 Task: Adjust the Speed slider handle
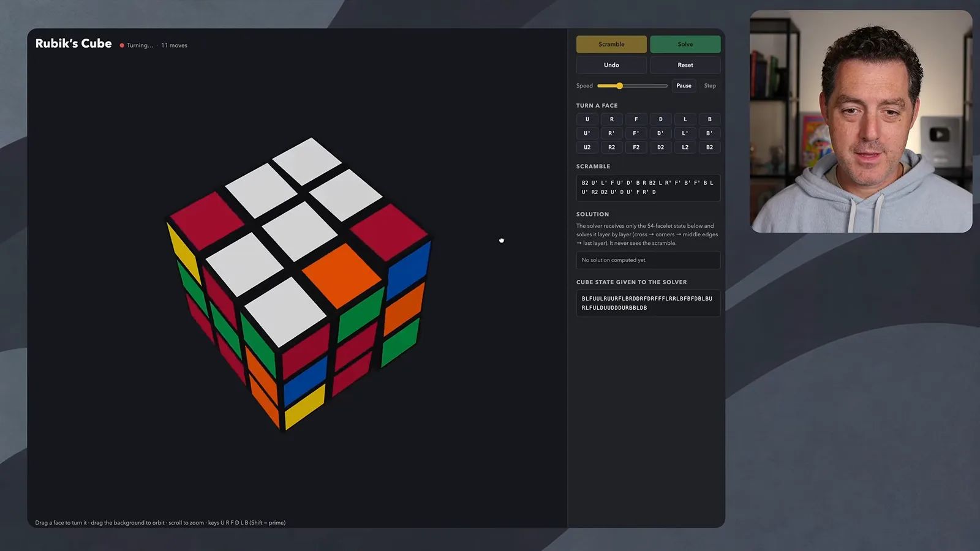coord(619,86)
